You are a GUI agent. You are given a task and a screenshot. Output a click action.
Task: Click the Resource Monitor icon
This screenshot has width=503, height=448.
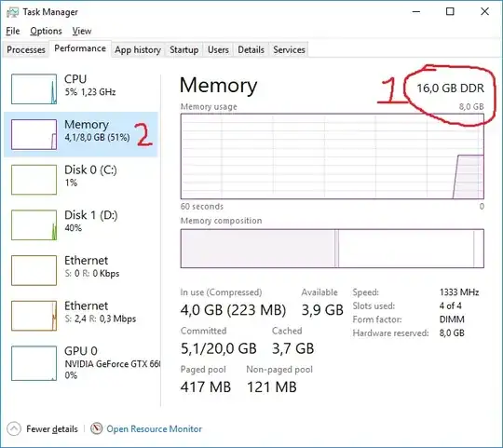click(x=96, y=428)
